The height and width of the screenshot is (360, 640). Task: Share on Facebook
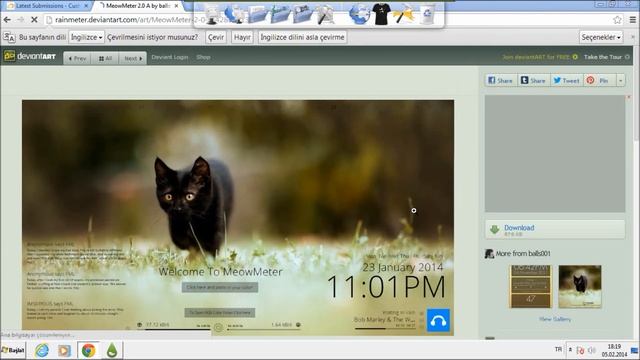(501, 80)
